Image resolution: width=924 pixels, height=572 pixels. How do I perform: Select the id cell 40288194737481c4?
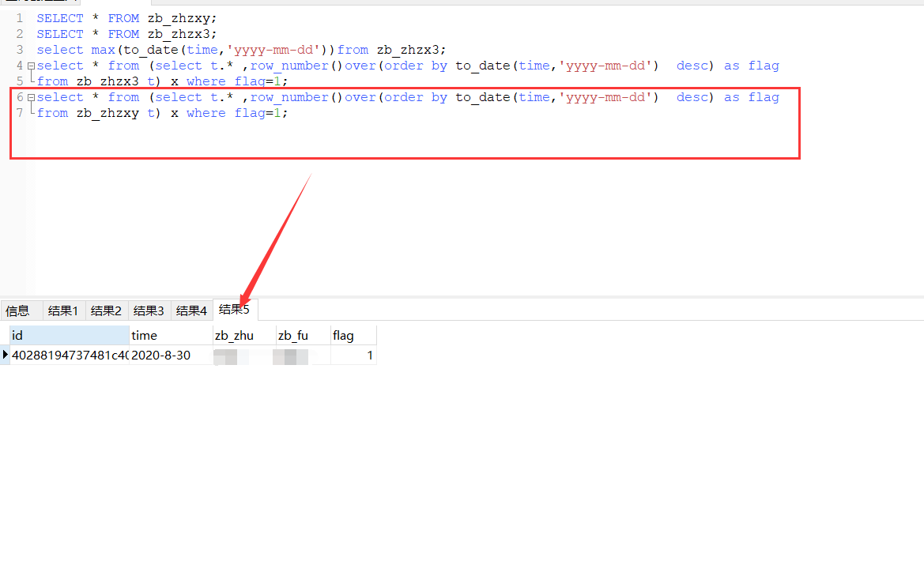click(70, 356)
